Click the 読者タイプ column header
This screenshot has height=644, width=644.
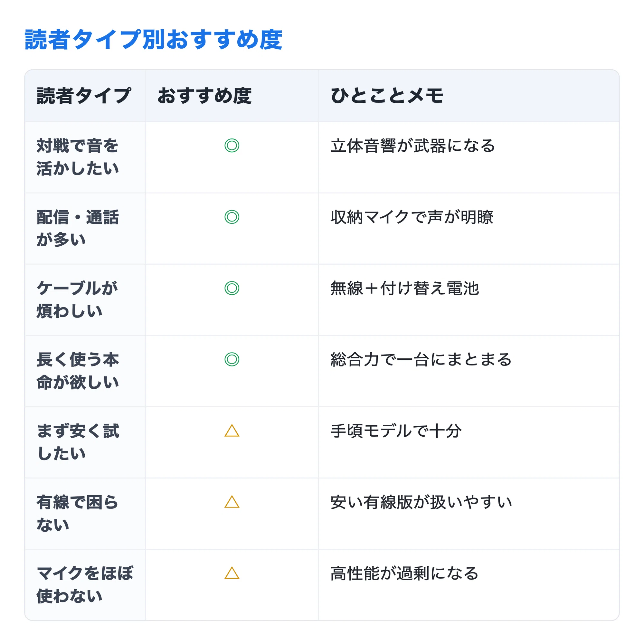tap(84, 96)
